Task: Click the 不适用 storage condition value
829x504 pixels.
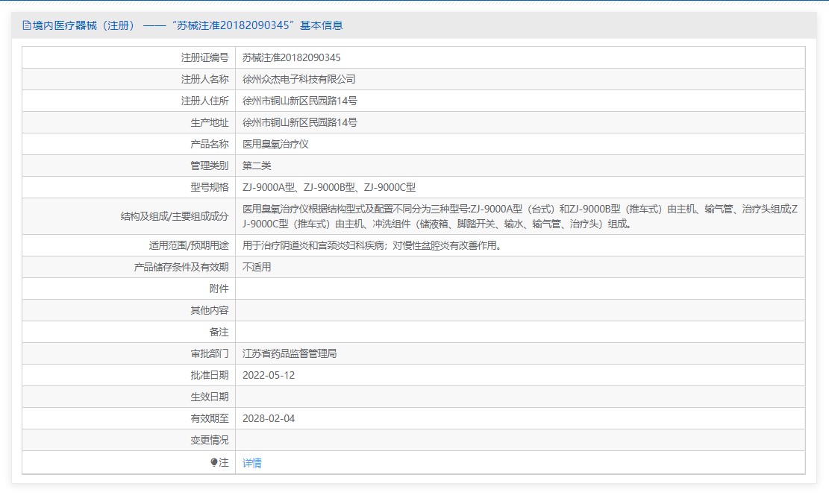Action: pos(257,267)
